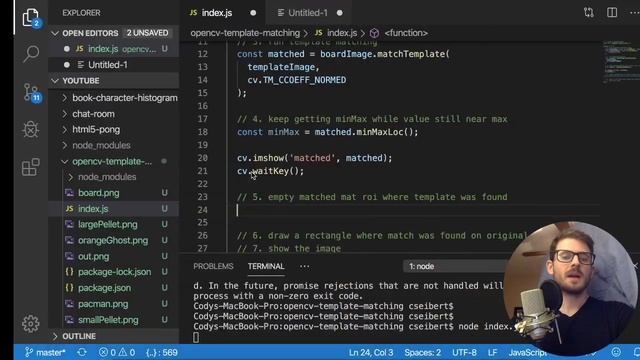The image size is (640, 360).
Task: Open Source Control view with 11 badge
Action: tap(32, 93)
